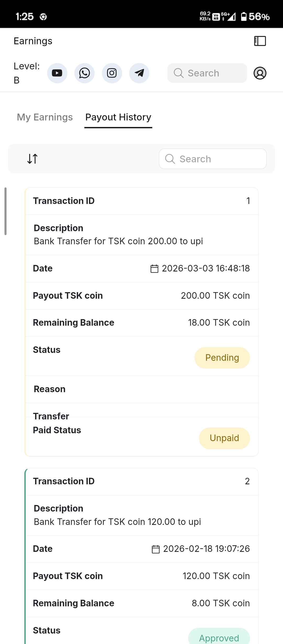Focus the payout history Search box
Image resolution: width=283 pixels, height=644 pixels.
point(213,159)
